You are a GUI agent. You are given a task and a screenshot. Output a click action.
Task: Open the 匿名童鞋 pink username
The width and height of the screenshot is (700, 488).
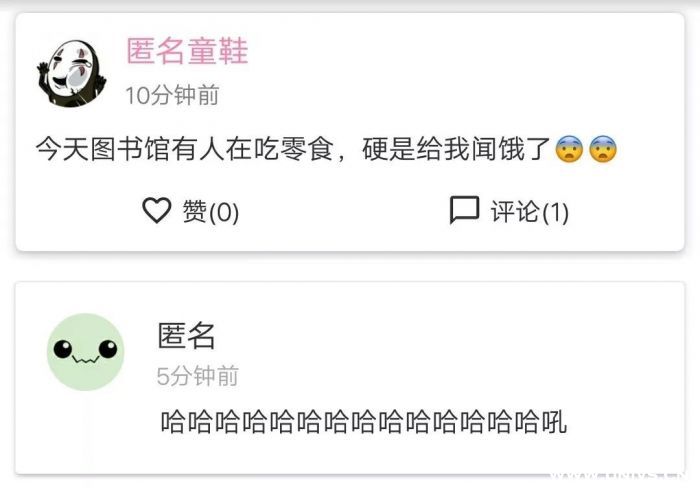[187, 51]
